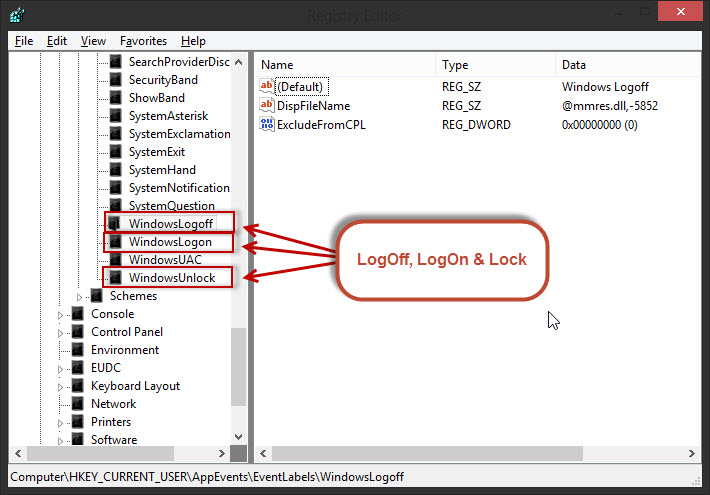This screenshot has width=710, height=495.
Task: Click the tree pane scroll down arrow
Action: click(239, 437)
